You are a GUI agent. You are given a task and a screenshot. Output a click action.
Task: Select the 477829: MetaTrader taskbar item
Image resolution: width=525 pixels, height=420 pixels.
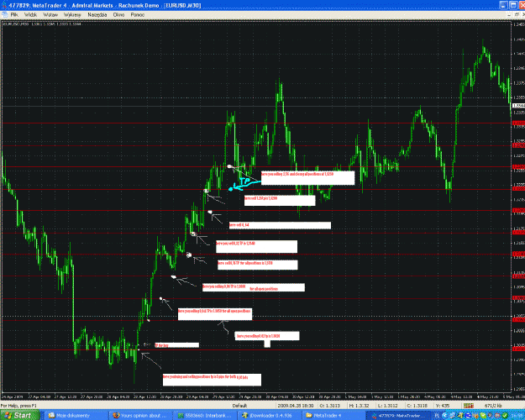398,415
